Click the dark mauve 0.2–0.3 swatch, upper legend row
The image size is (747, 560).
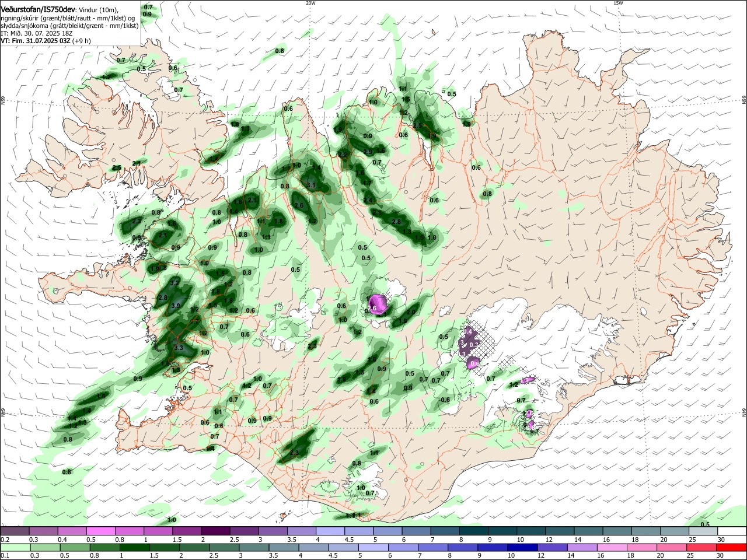click(x=15, y=531)
